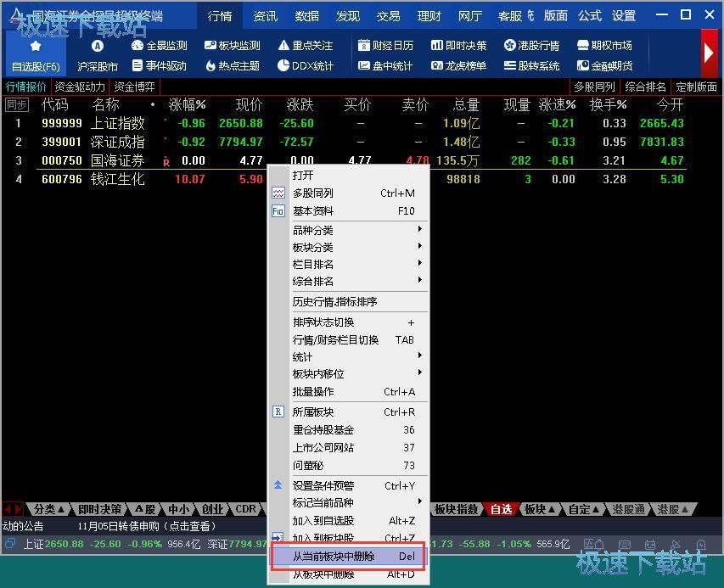The width and height of the screenshot is (724, 588).
Task: Sort by 换手% column header
Action: pyautogui.click(x=608, y=104)
